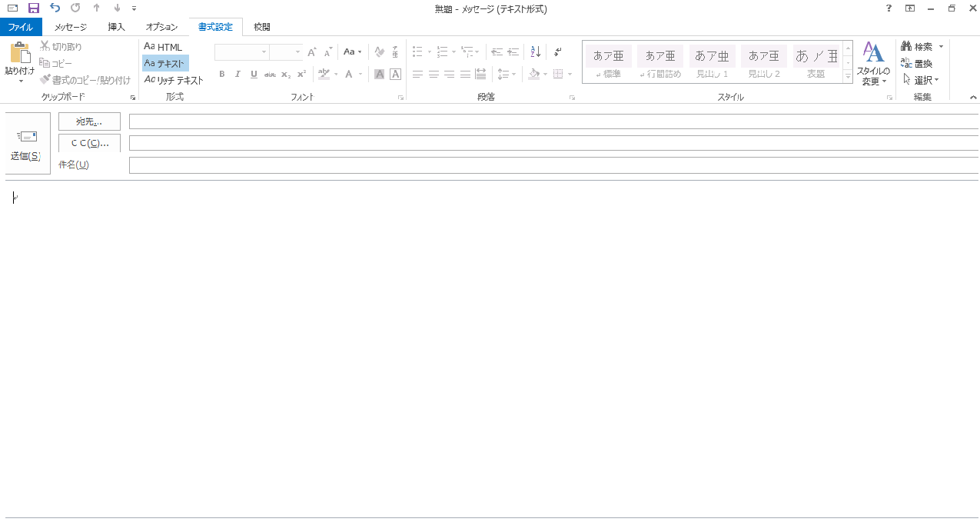
Task: Click コピー copy button
Action: 56,63
